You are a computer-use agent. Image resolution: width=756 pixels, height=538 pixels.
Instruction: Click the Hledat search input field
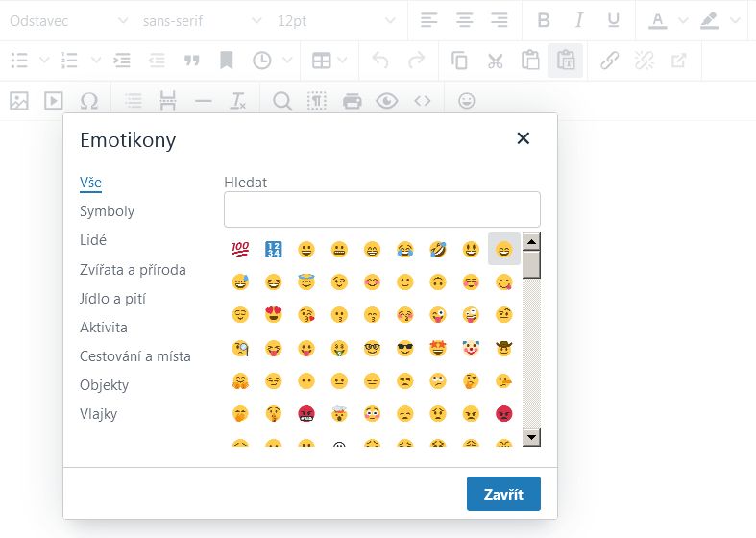click(x=381, y=209)
